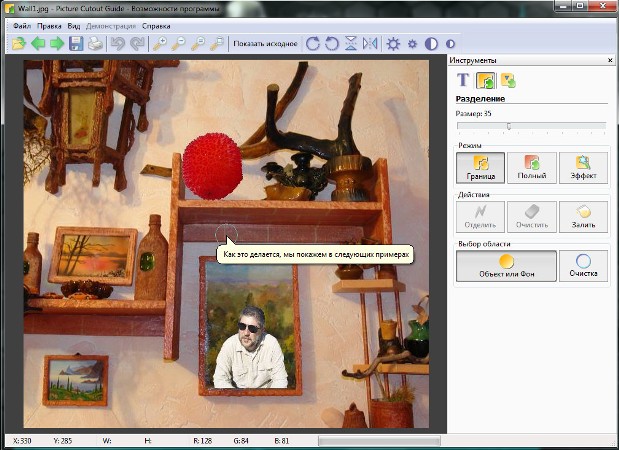Image resolution: width=619 pixels, height=450 pixels.
Task: Click the first zoom magnifier icon
Action: click(x=160, y=44)
